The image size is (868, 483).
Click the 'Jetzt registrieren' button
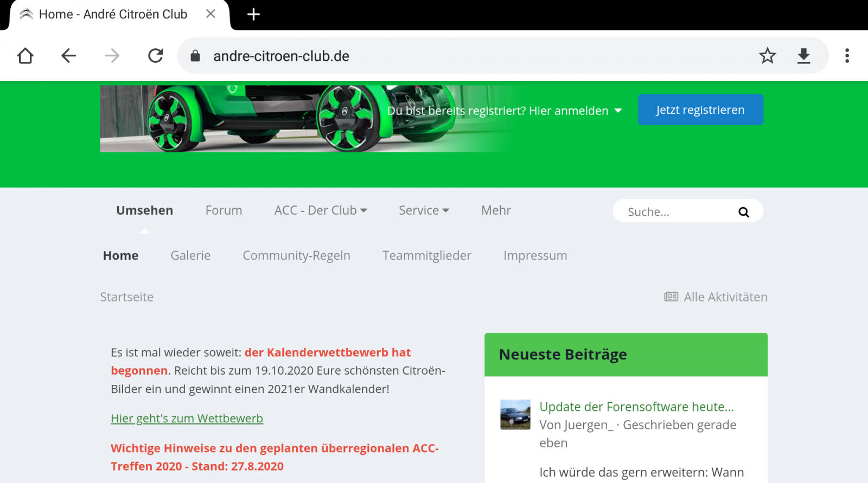[x=700, y=110]
